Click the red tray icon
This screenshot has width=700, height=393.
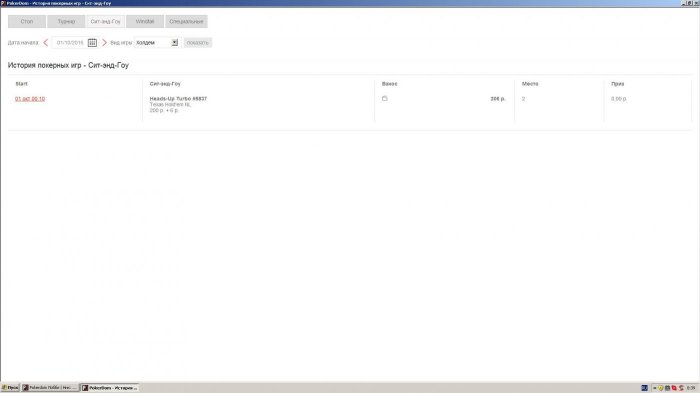[674, 388]
